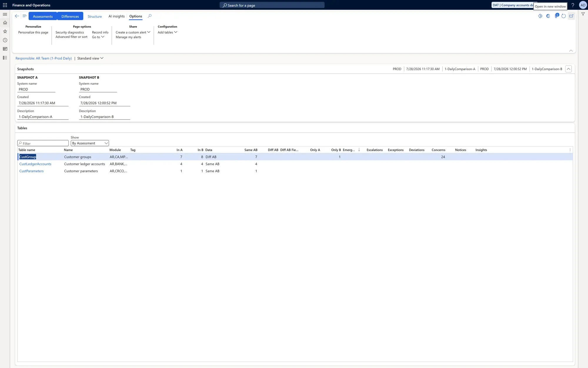Refresh the page using circular arrow

[564, 16]
